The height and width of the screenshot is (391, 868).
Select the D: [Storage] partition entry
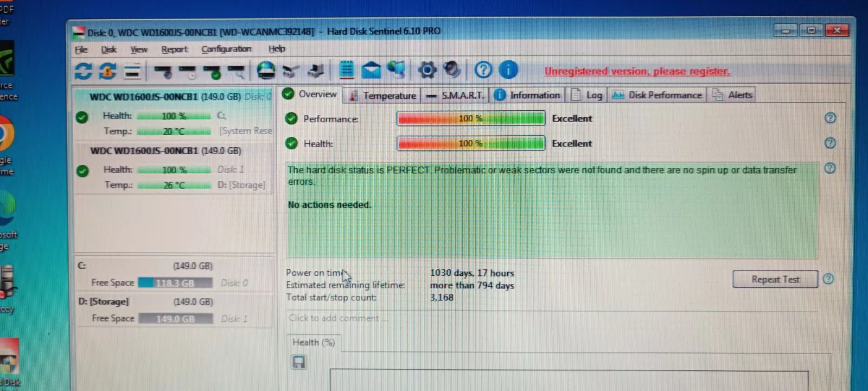pyautogui.click(x=174, y=310)
